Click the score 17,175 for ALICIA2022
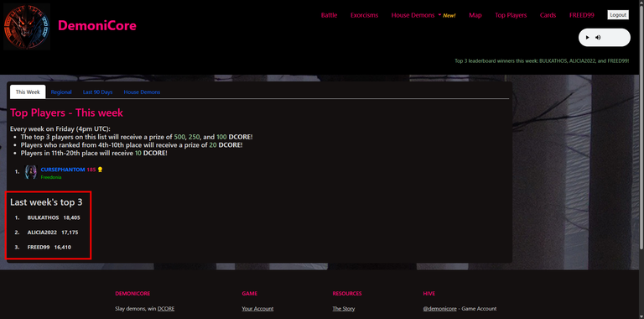The image size is (644, 319). coord(70,233)
